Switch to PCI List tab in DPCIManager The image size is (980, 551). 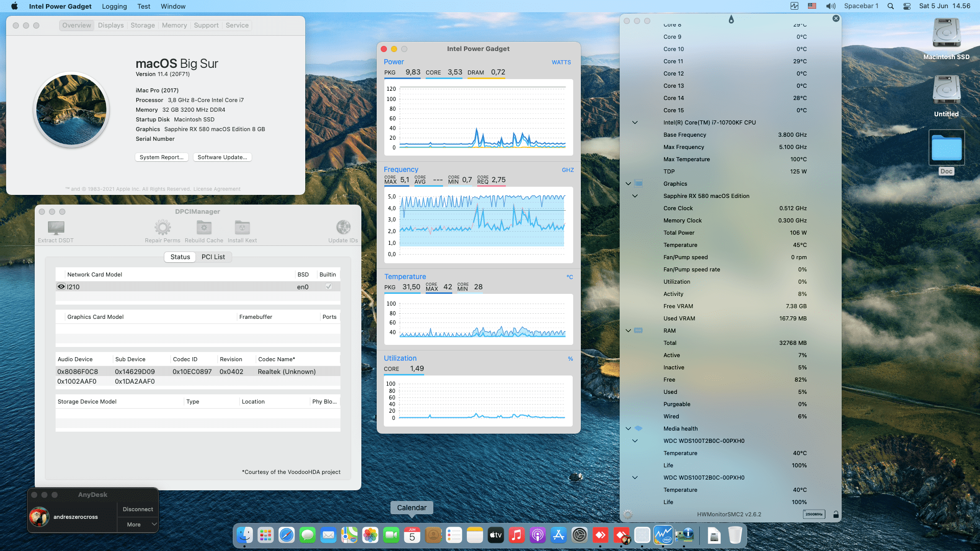point(213,257)
